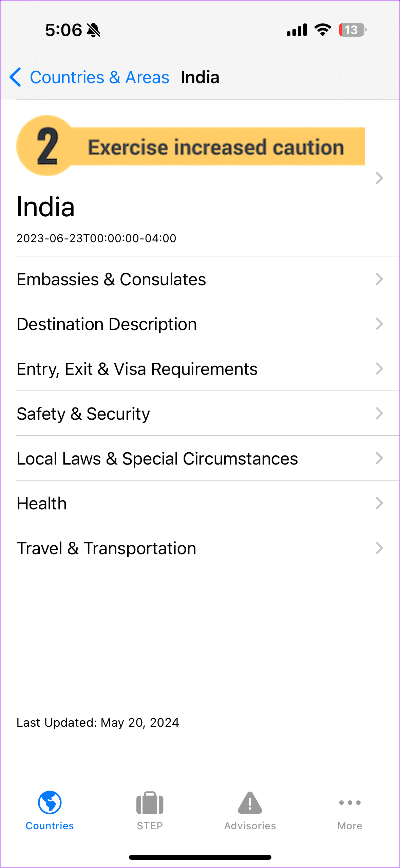Open the Health section

[x=42, y=503]
